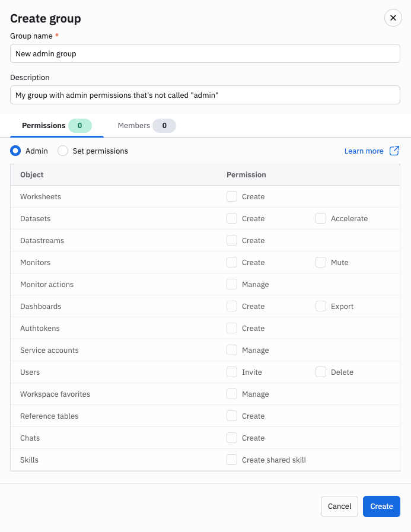411x532 pixels.
Task: Switch to the Members tab
Action: [x=146, y=126]
